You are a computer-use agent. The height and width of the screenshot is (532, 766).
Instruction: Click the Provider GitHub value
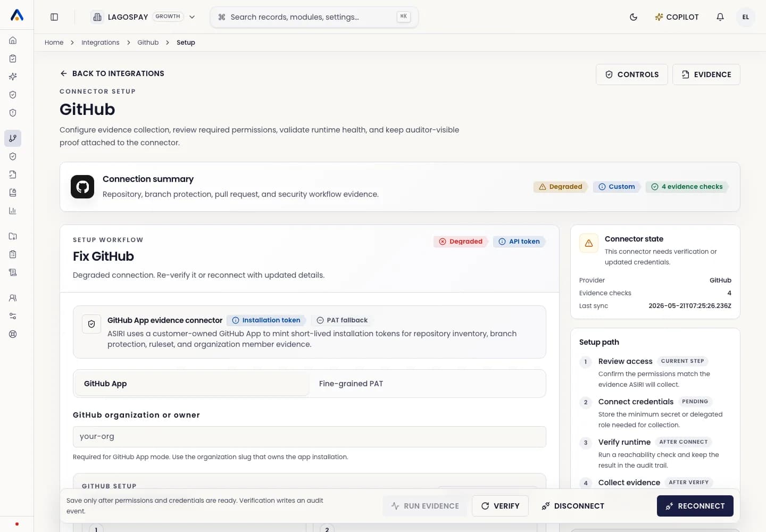[720, 280]
